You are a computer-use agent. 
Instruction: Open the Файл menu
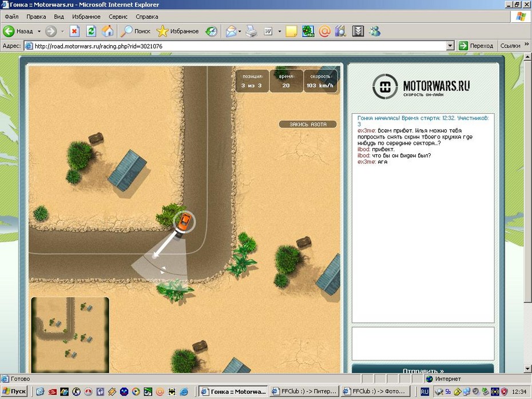(11, 17)
